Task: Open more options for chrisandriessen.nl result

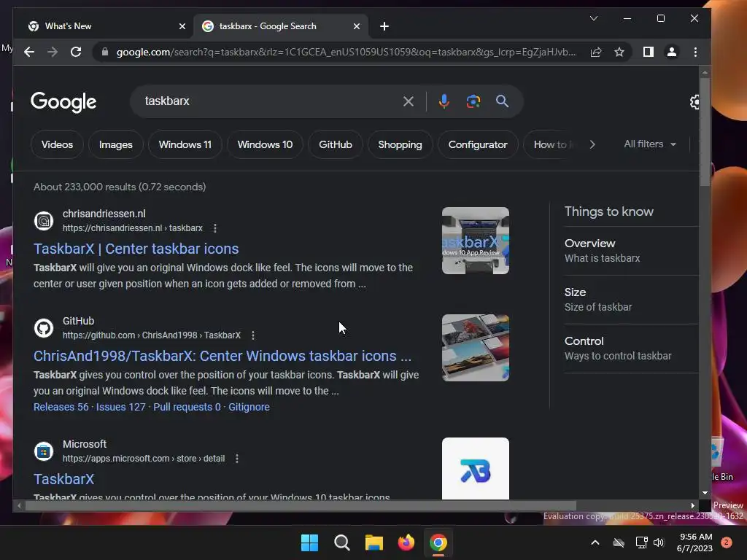Action: point(215,228)
